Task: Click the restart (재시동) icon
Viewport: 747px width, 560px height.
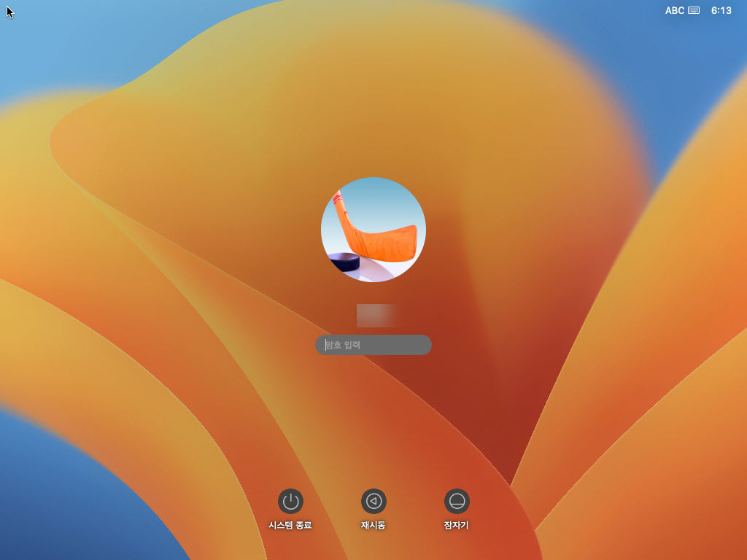Action: (373, 502)
